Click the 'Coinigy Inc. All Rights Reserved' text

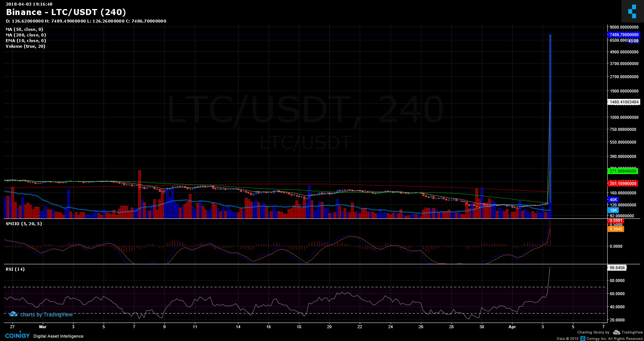click(x=616, y=338)
